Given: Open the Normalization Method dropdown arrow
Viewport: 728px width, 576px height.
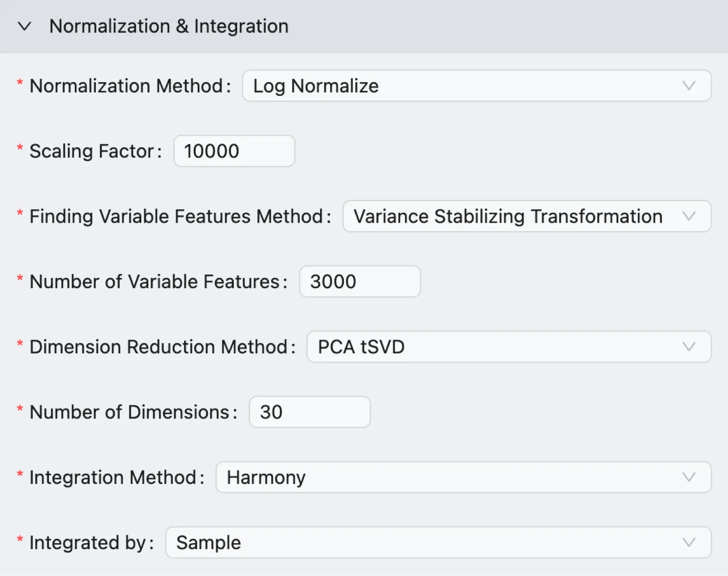Looking at the screenshot, I should [x=689, y=86].
